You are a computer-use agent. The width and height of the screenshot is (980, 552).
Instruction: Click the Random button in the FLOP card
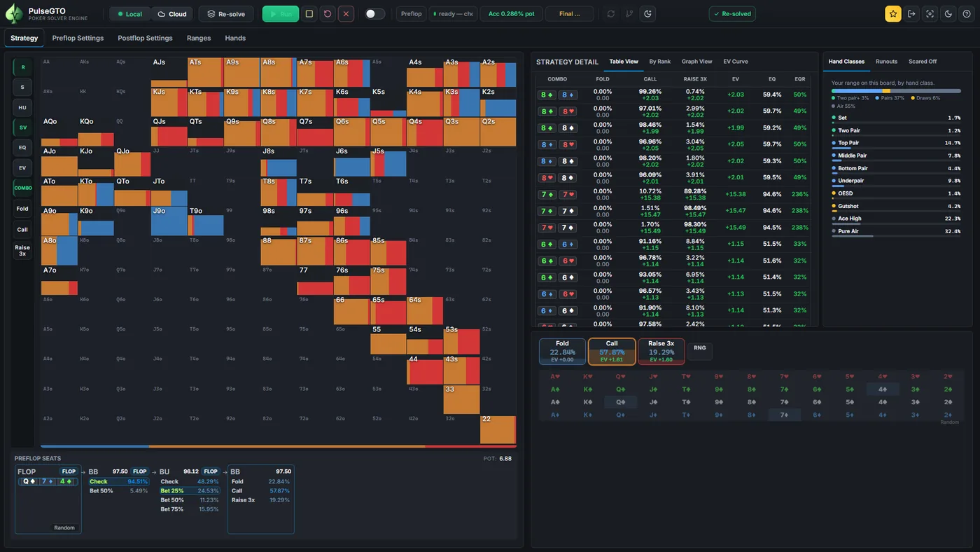(x=64, y=527)
